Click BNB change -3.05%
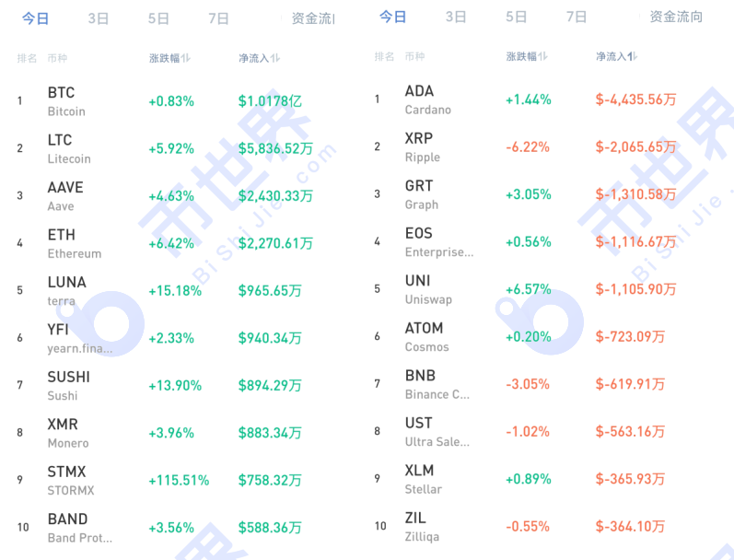Viewport: 734px width, 560px height. coord(528,384)
